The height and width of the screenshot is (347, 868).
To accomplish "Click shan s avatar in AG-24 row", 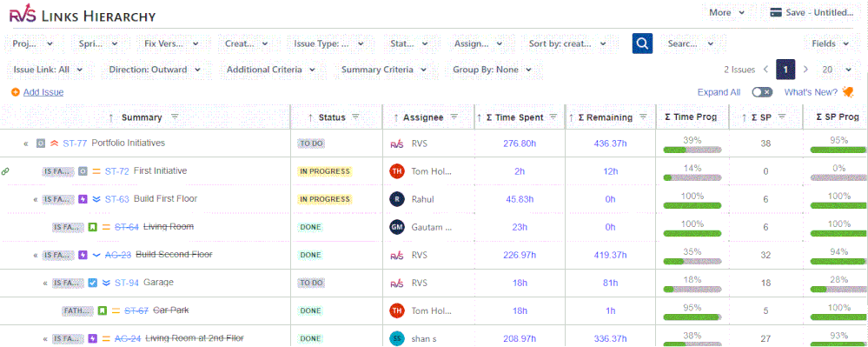I will tap(396, 338).
